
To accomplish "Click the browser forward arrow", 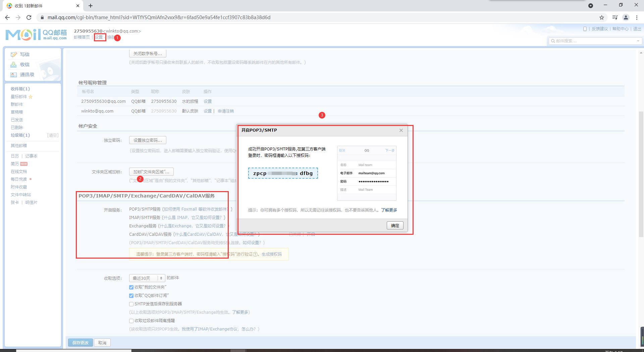I will pos(18,17).
